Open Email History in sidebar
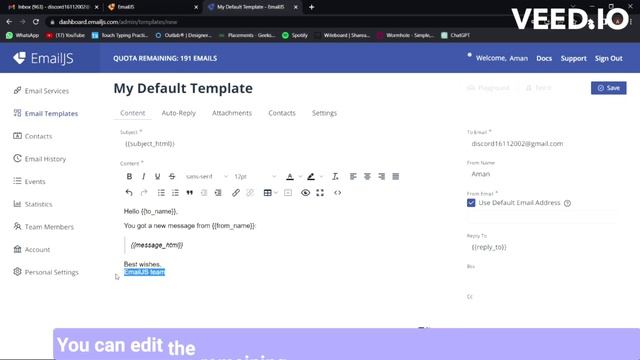The height and width of the screenshot is (360, 640). pyautogui.click(x=40, y=159)
